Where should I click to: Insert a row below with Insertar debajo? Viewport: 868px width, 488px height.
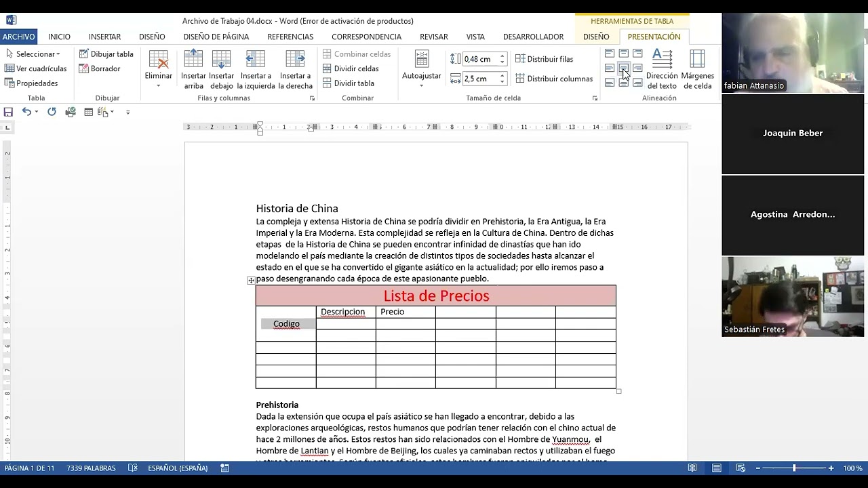tap(221, 69)
